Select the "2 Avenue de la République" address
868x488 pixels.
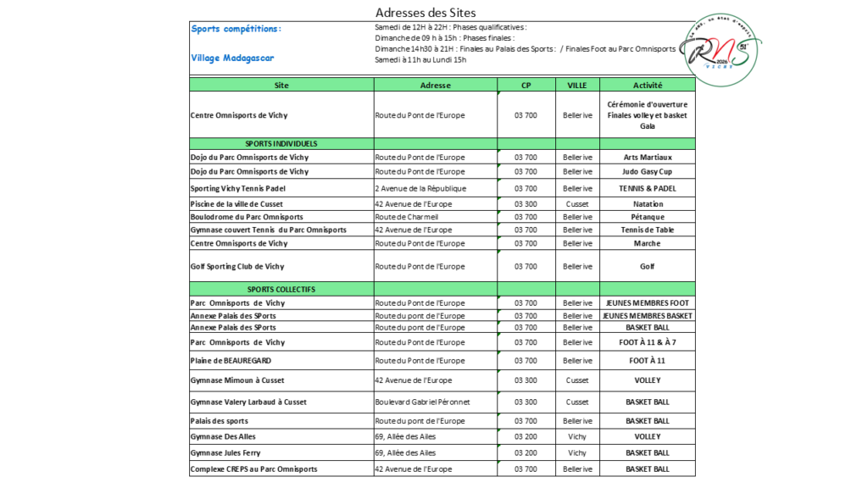(420, 188)
